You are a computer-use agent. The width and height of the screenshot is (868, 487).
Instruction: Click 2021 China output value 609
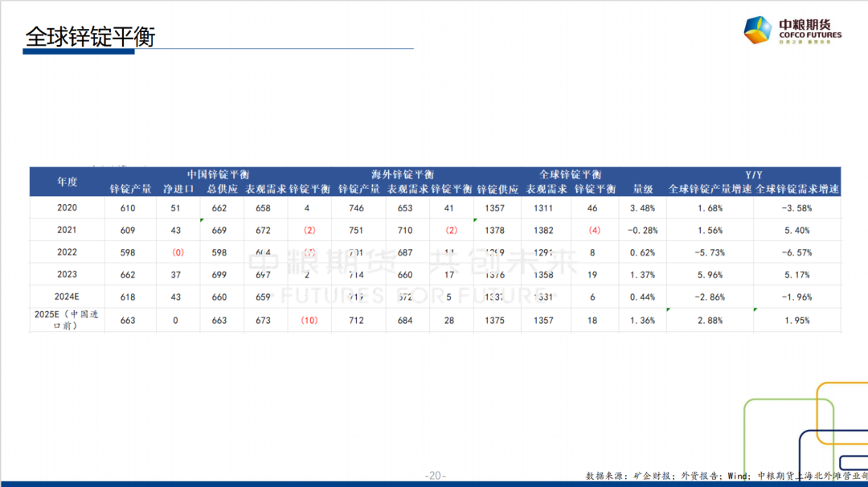click(128, 230)
